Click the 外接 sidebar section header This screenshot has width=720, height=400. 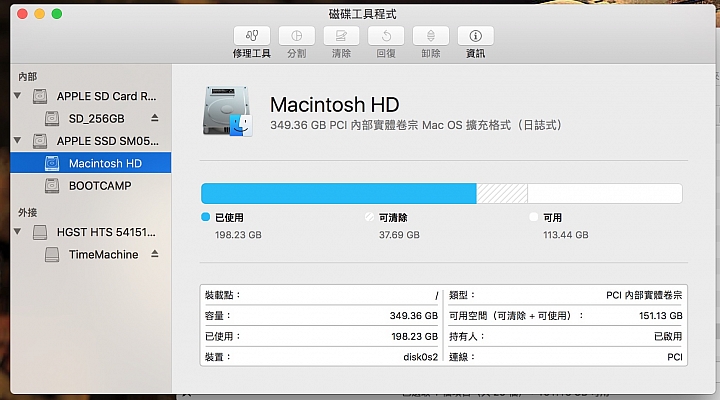pyautogui.click(x=28, y=212)
